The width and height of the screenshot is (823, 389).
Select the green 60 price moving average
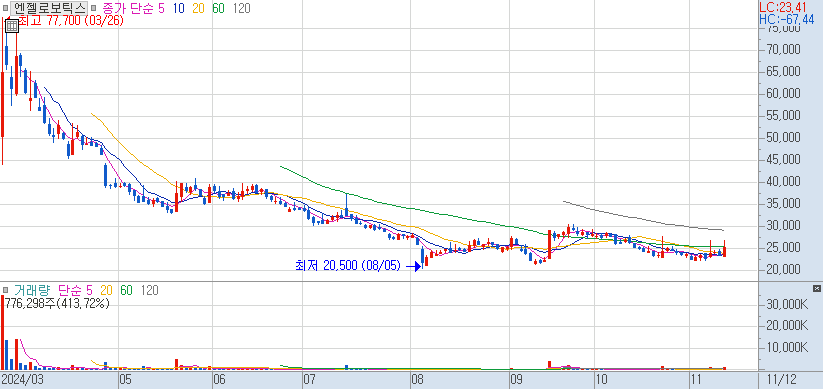pyautogui.click(x=219, y=8)
